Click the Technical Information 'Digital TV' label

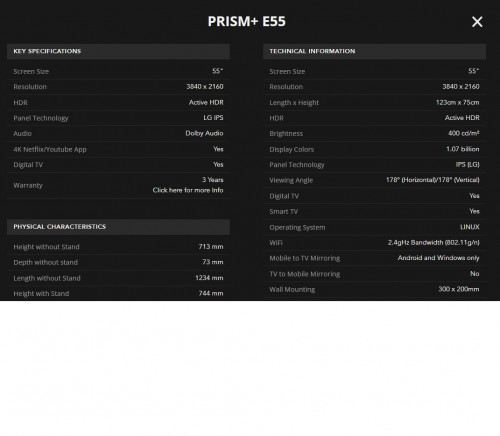(x=284, y=196)
